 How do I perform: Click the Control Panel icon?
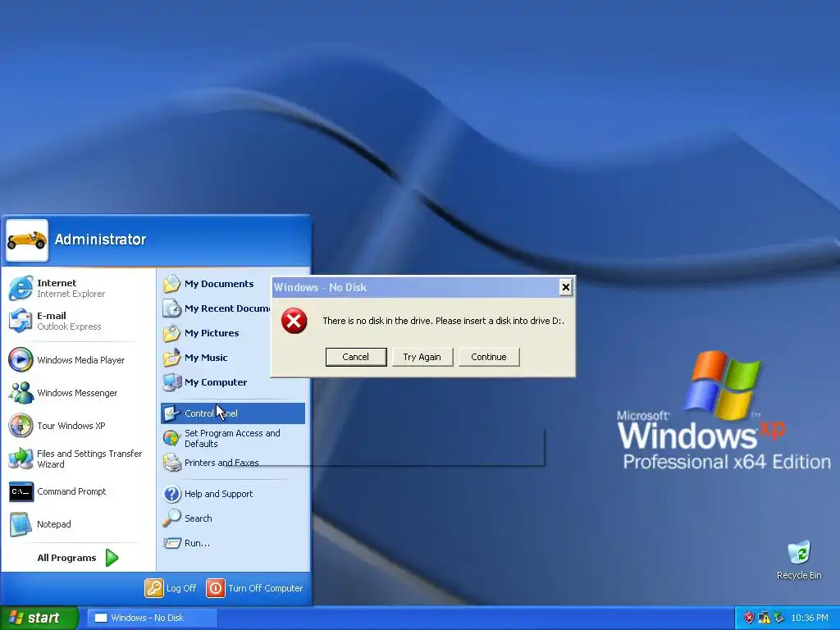pyautogui.click(x=172, y=413)
